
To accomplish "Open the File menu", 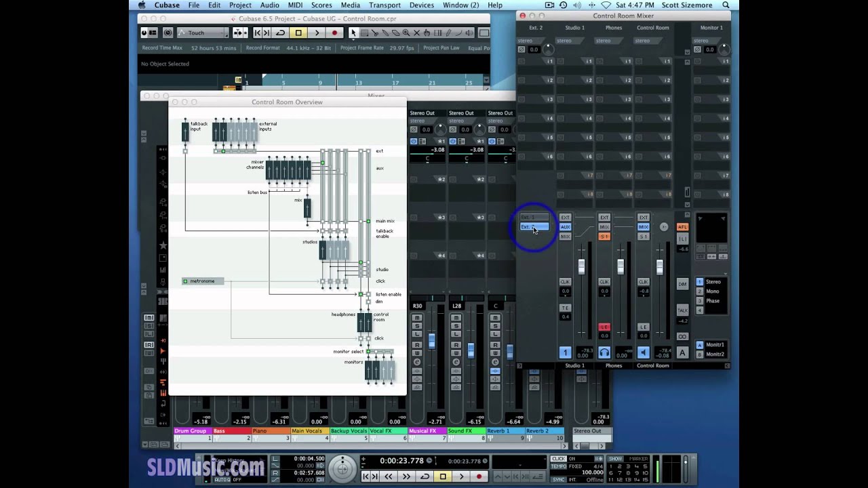I will [194, 5].
